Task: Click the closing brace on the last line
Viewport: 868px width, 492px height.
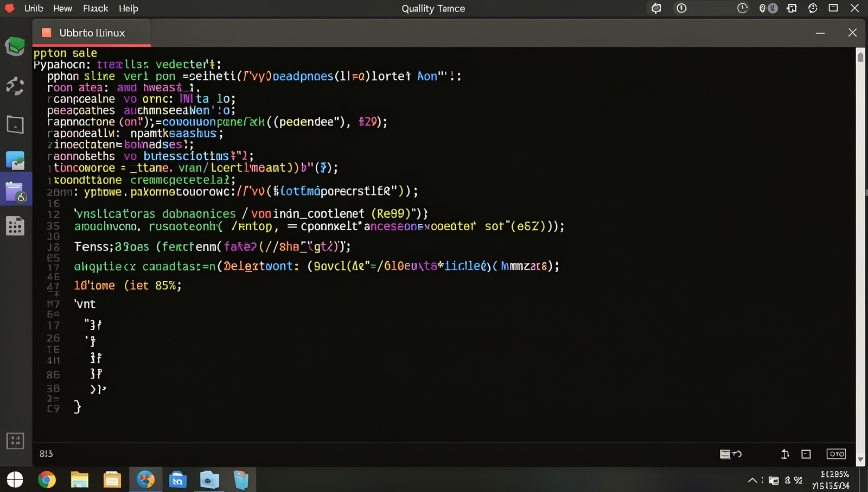Action: coord(78,406)
